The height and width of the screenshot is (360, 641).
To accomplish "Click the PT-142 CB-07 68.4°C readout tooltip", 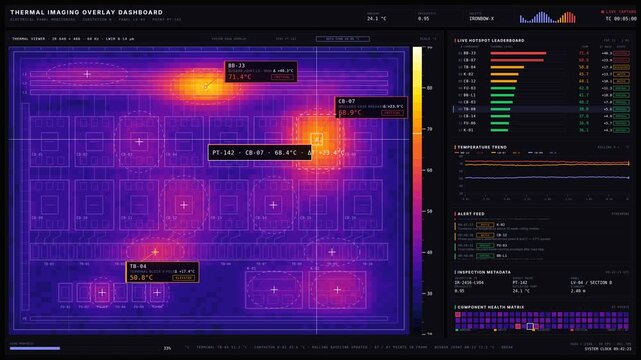I will click(260, 153).
